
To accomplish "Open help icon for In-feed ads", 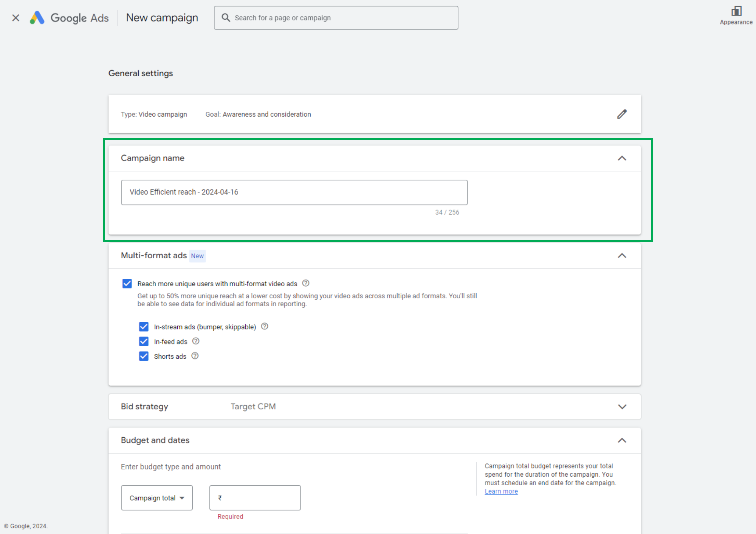I will pos(196,341).
